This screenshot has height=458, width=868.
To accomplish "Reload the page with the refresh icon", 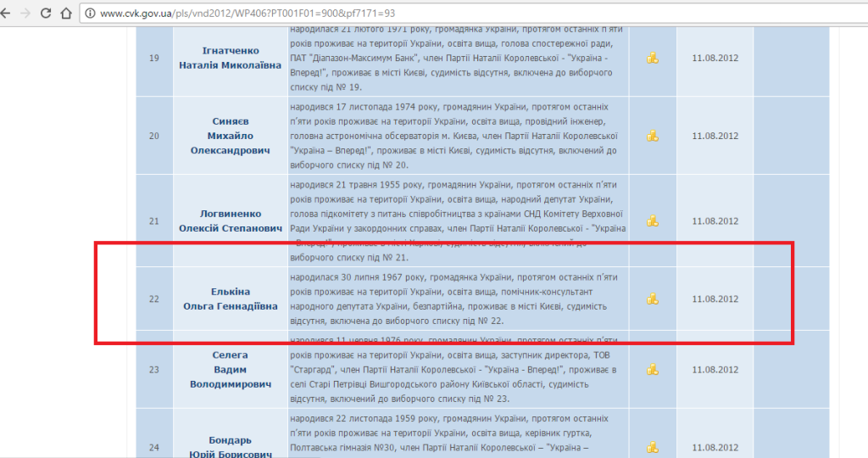I will coord(46,14).
